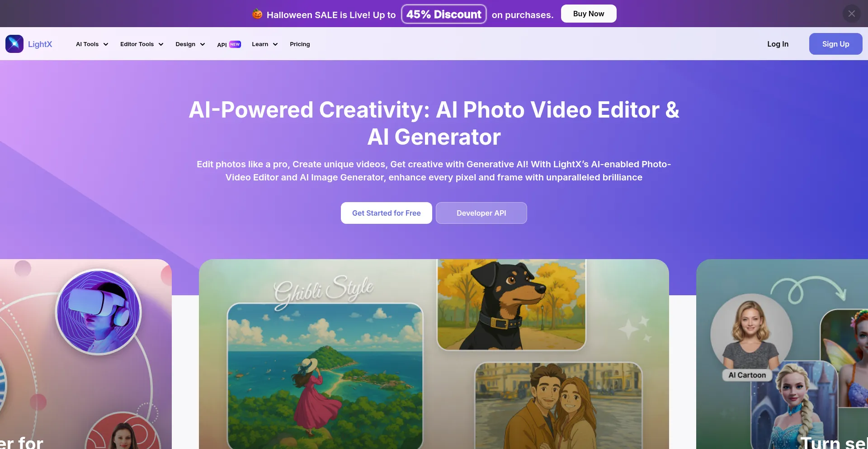Open the Learn dropdown menu
The height and width of the screenshot is (449, 868).
[x=264, y=44]
